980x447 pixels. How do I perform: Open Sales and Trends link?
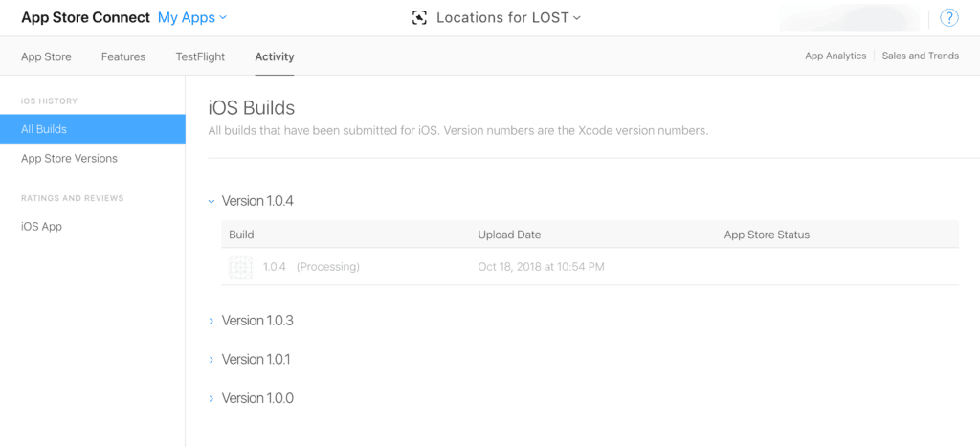(x=920, y=56)
